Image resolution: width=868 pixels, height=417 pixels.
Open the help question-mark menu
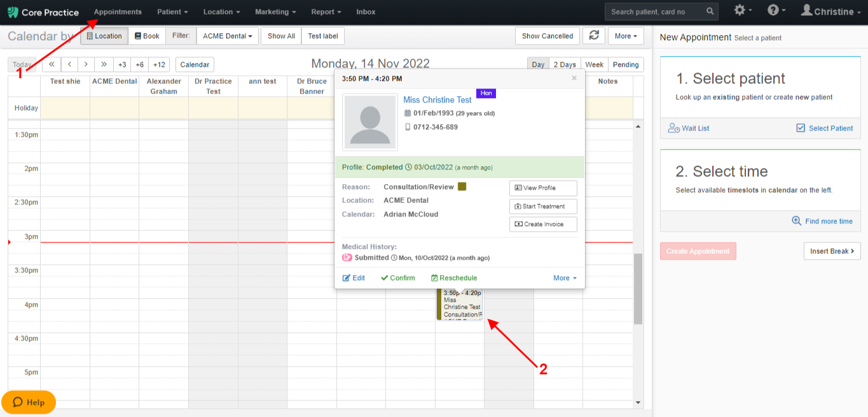point(776,11)
